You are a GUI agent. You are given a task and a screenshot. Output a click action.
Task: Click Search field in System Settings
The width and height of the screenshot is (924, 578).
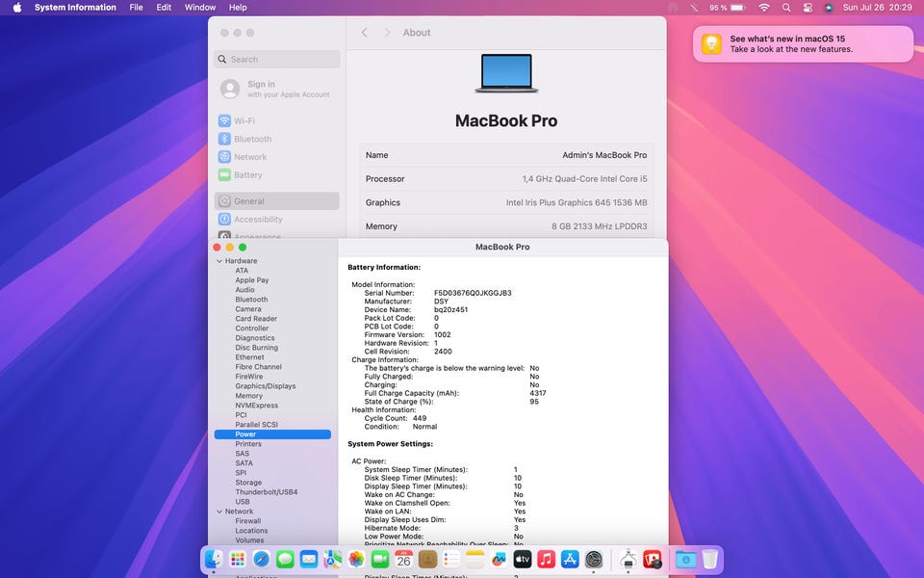[x=277, y=59]
